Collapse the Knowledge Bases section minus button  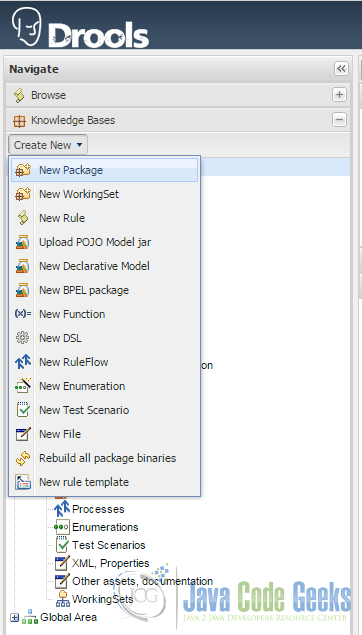point(339,120)
